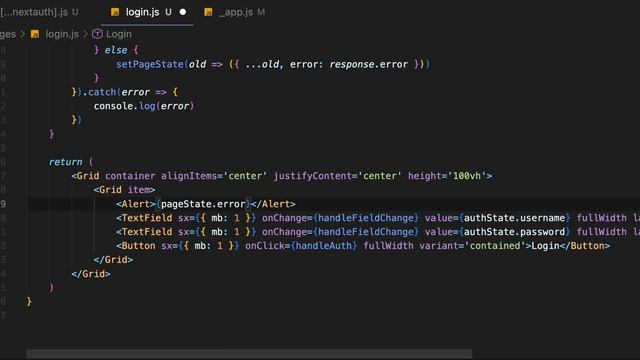This screenshot has width=640, height=360.
Task: Open the _app.js tab
Action: tap(235, 12)
